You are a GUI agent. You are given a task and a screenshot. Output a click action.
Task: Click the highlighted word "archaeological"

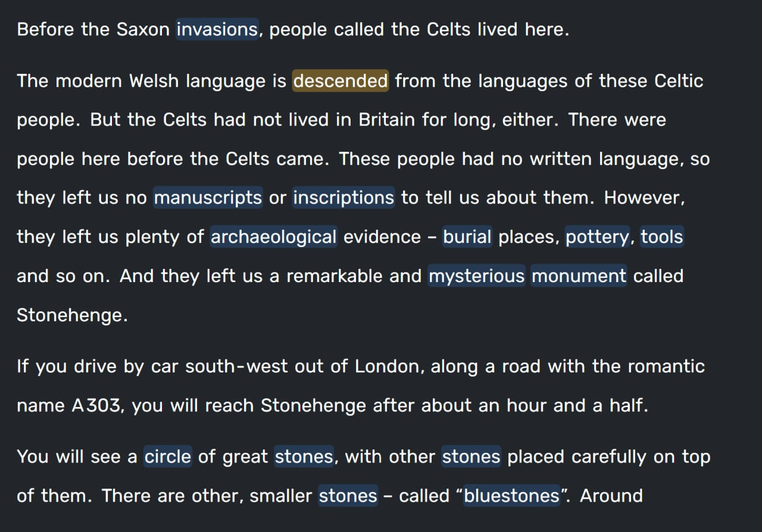[x=274, y=237]
